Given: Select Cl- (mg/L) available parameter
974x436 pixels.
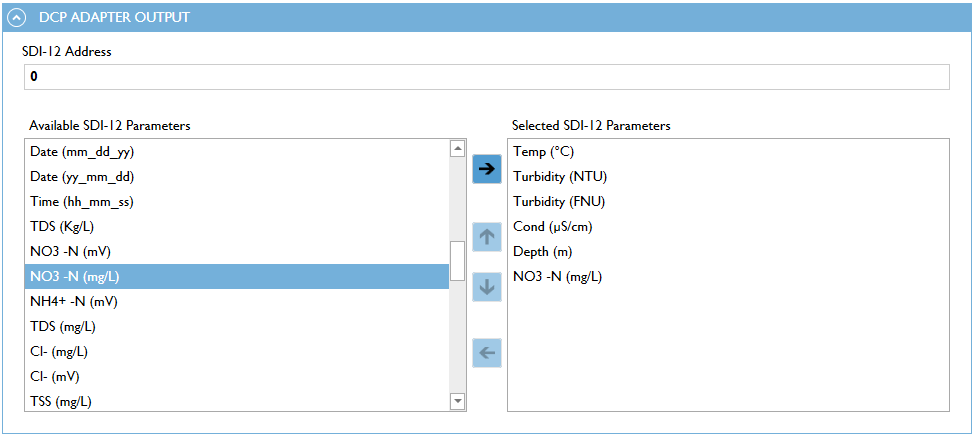Looking at the screenshot, I should pos(59,352).
